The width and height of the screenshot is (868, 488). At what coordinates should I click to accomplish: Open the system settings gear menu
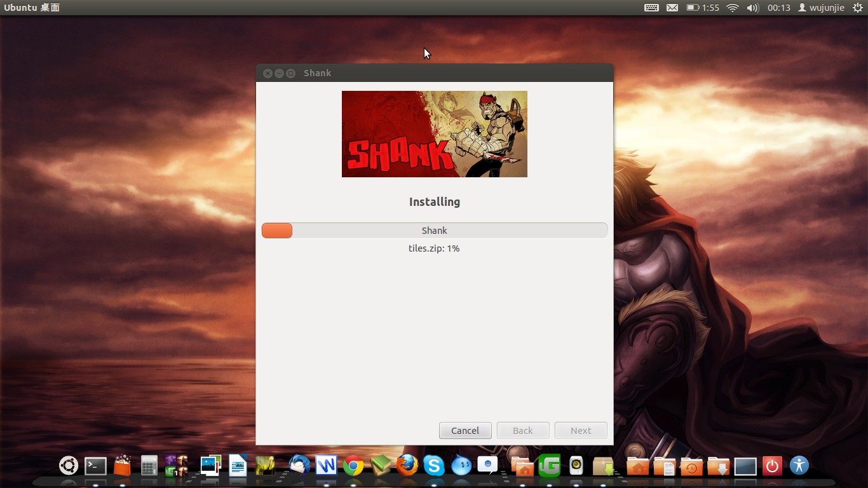coord(858,8)
